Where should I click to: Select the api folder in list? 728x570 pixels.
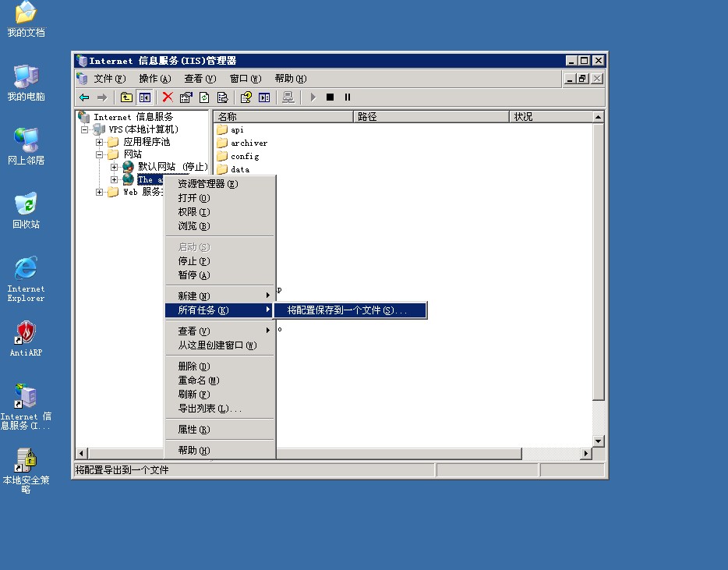pyautogui.click(x=230, y=130)
